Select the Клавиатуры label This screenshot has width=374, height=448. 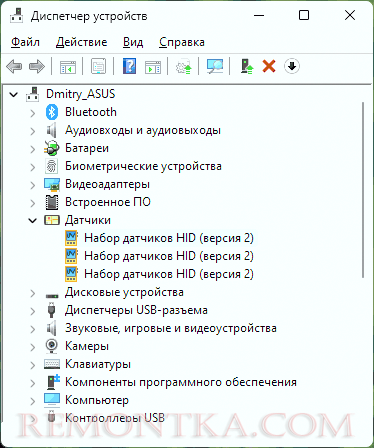(98, 364)
